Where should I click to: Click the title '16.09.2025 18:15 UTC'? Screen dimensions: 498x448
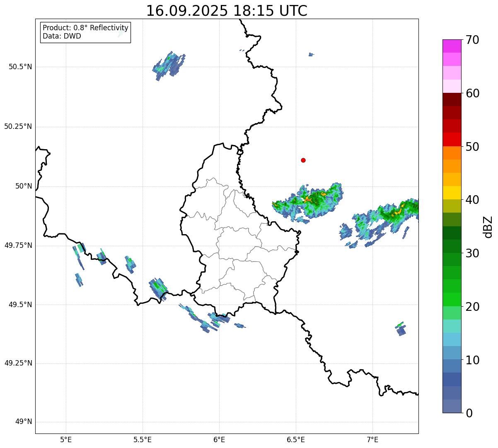click(x=227, y=11)
